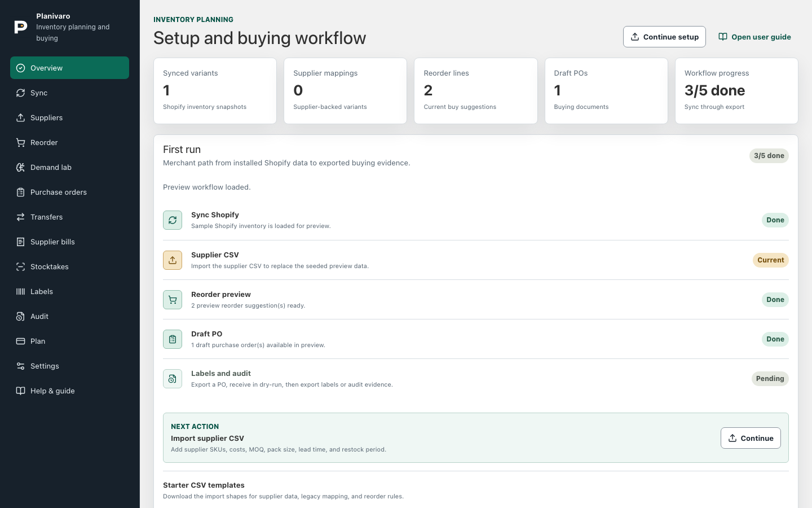Viewport: 812px width, 508px height.
Task: Click the Audit icon in sidebar
Action: (x=21, y=316)
